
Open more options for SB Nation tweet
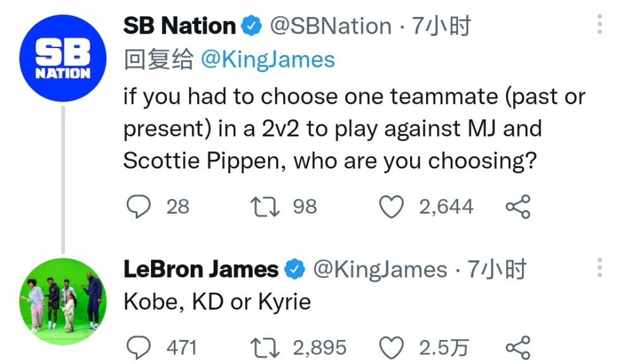[x=600, y=24]
